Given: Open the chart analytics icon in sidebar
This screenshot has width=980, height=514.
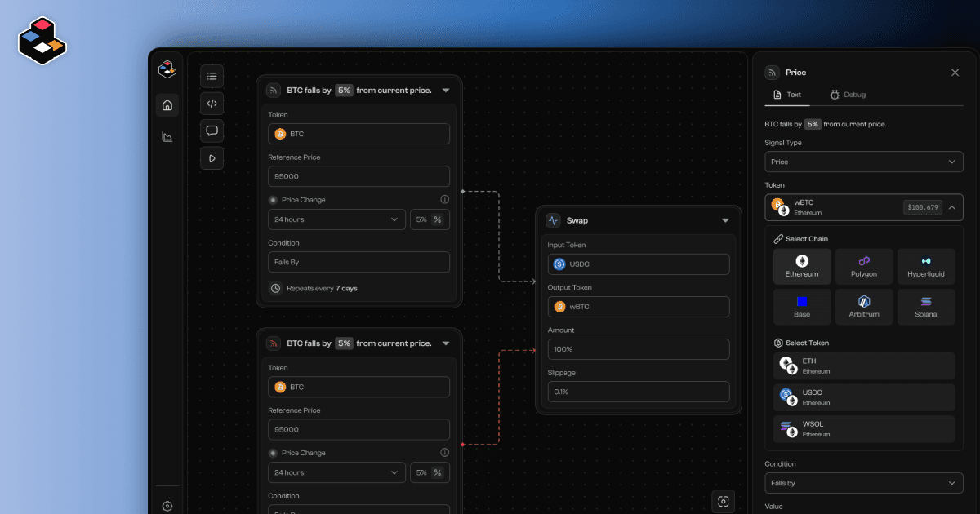Looking at the screenshot, I should coord(167,136).
